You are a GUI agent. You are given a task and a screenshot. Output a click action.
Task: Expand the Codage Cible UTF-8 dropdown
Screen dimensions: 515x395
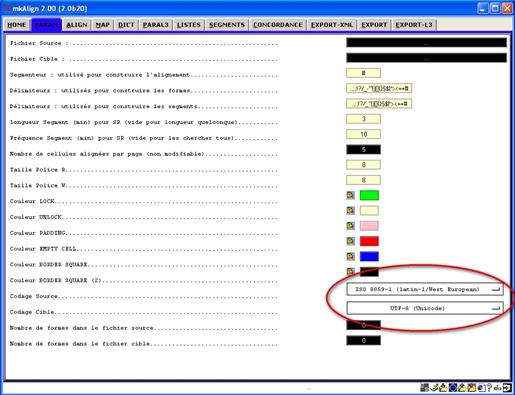[x=425, y=308]
